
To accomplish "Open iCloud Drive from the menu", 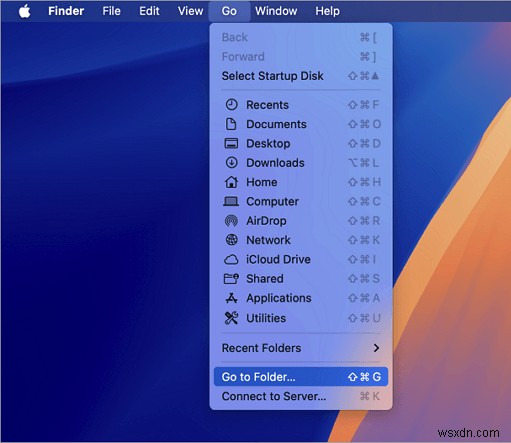I will pos(301,259).
